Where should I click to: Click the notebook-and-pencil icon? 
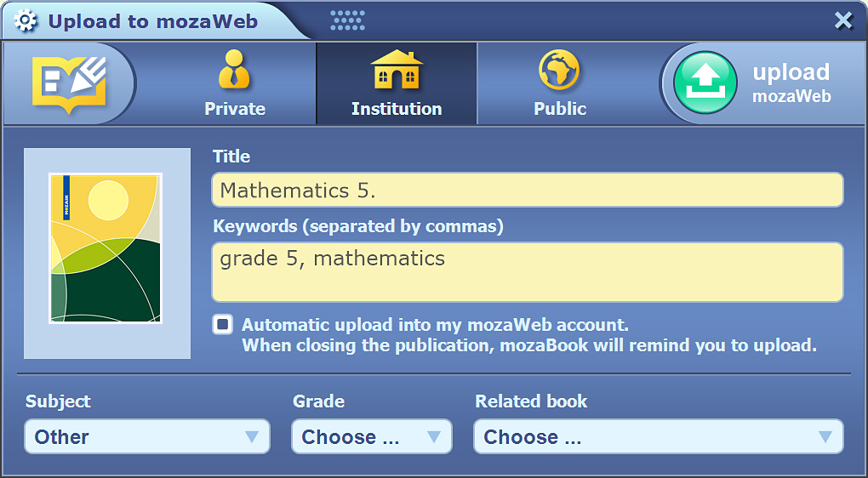[69, 82]
